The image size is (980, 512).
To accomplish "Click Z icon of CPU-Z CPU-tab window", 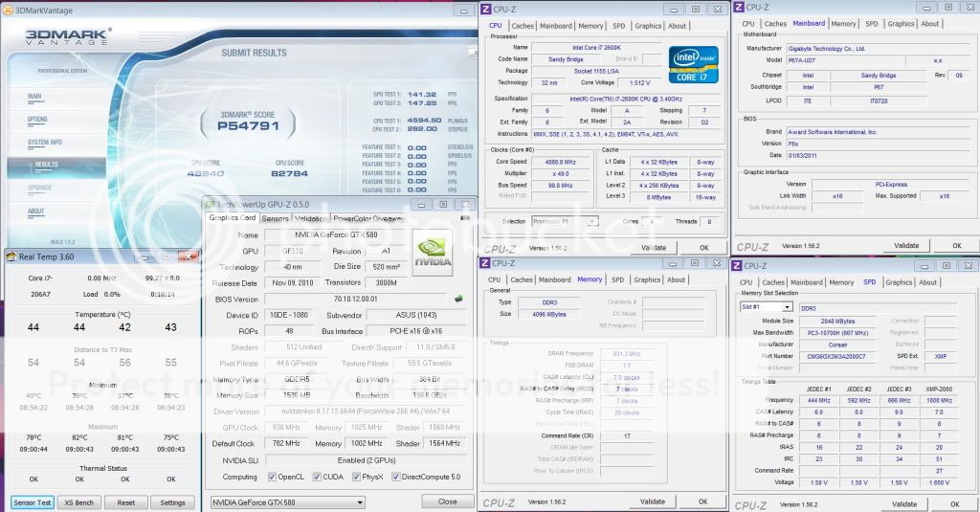I will (x=486, y=10).
